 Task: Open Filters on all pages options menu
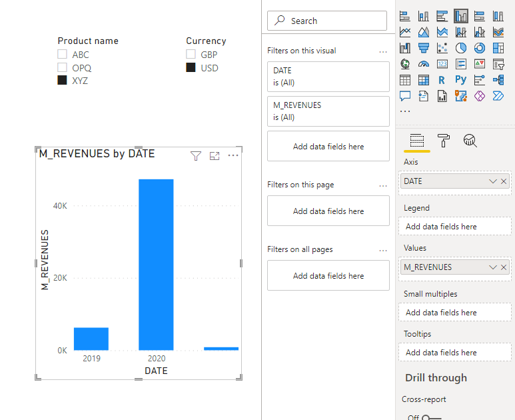pos(383,251)
